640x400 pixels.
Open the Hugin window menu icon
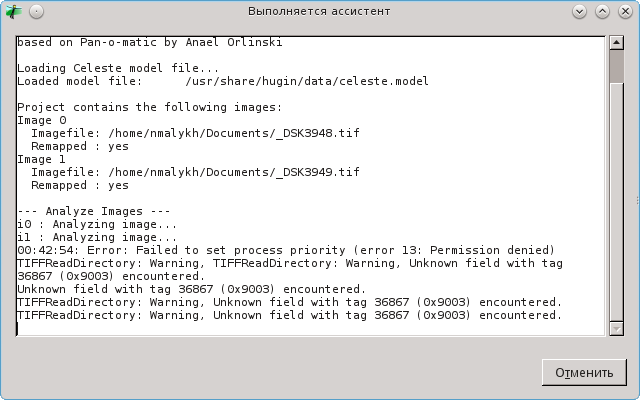pos(14,11)
